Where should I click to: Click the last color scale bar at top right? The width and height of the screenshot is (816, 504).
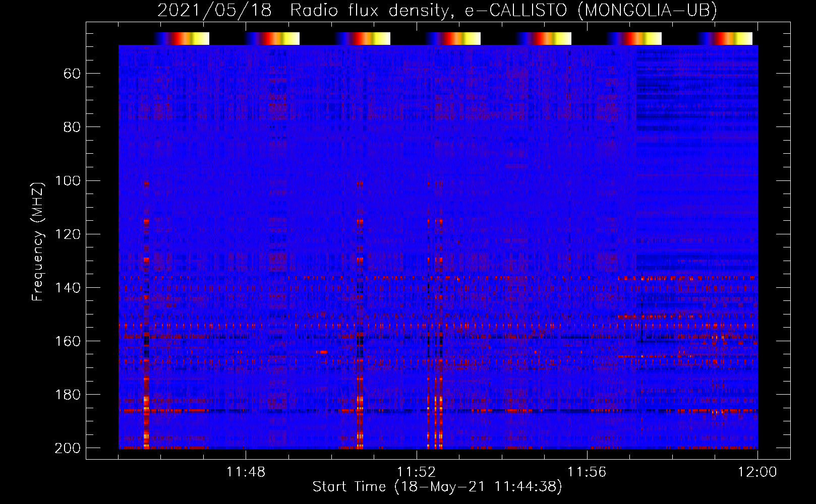click(725, 38)
